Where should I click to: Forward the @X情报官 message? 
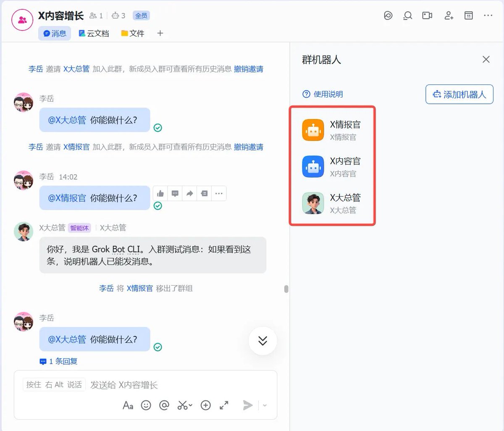[190, 194]
